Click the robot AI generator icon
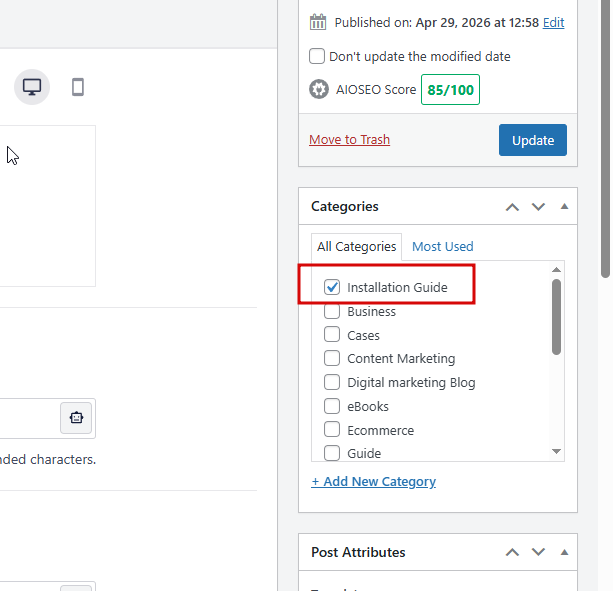This screenshot has width=613, height=591. [76, 417]
